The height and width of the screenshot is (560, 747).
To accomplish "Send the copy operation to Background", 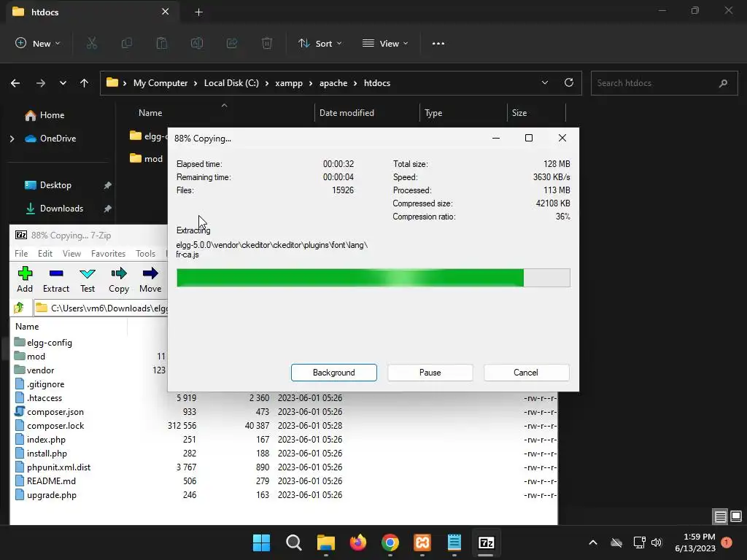I will [x=334, y=373].
